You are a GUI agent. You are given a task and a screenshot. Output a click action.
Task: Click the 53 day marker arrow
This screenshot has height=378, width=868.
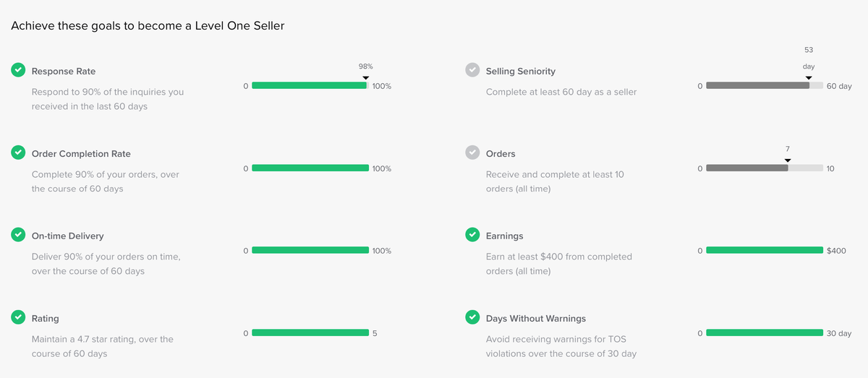809,77
